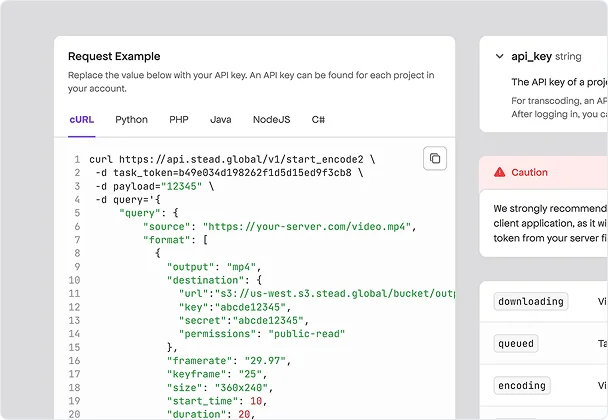Copy the code snippet with the copy icon

pos(434,159)
